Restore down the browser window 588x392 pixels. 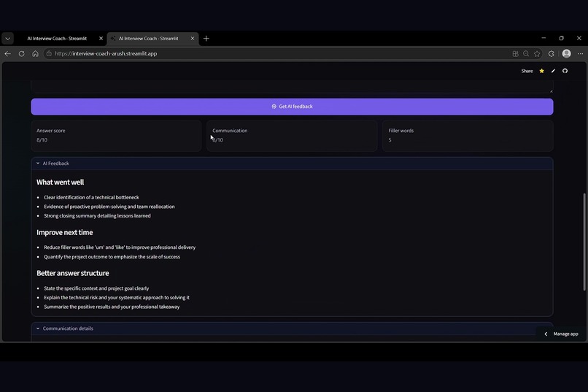pyautogui.click(x=562, y=38)
